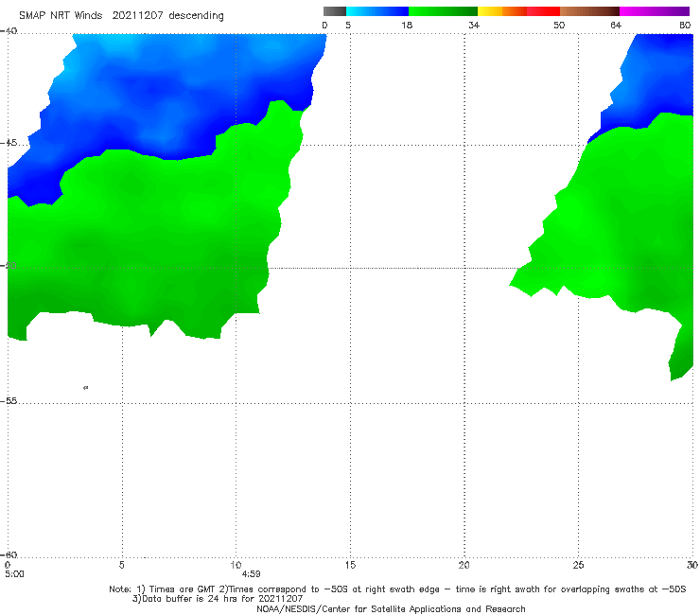Click the small island outline below the left swath
Viewport: 700px width, 615px height.
[x=86, y=387]
